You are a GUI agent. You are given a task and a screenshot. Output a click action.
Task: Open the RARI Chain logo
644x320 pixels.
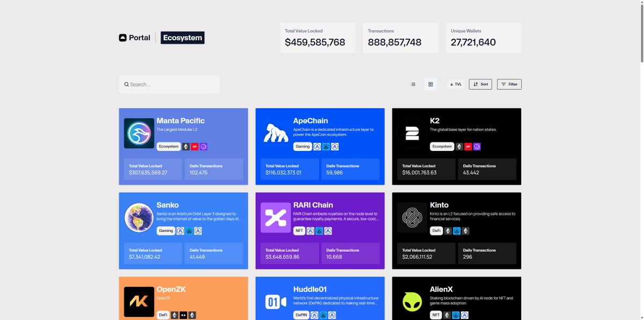click(276, 217)
